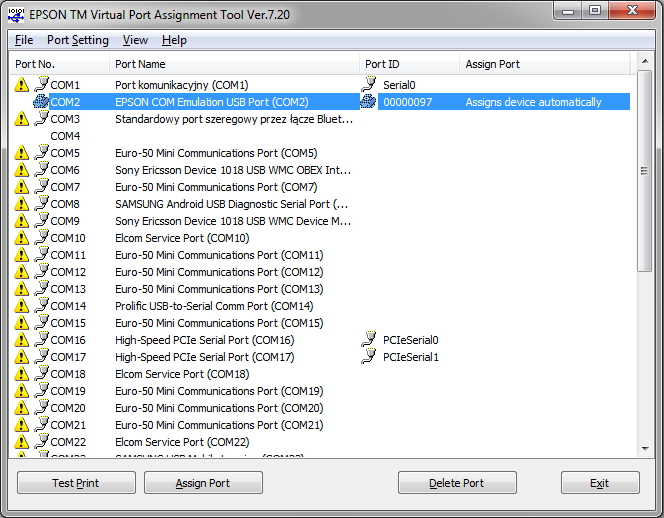664x518 pixels.
Task: Click the application icon in the title bar
Action: tap(16, 15)
